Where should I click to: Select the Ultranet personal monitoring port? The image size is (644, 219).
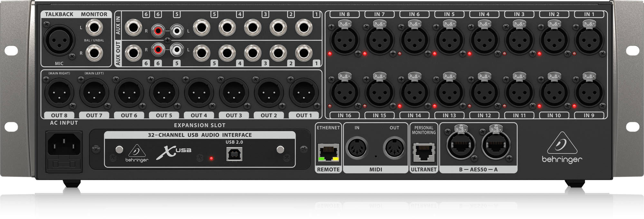423,153
